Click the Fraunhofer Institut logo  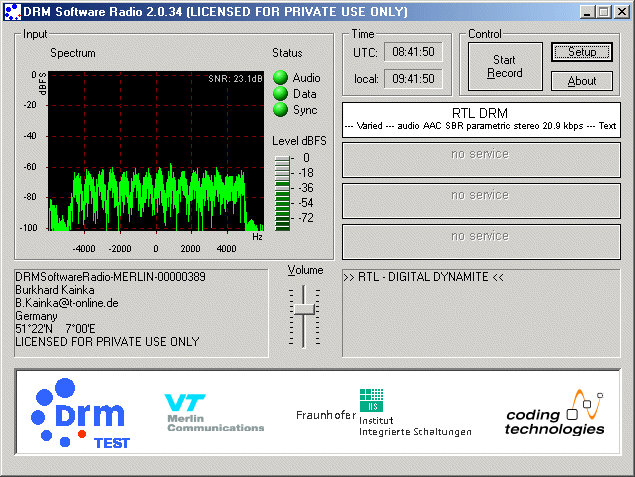coord(383,413)
